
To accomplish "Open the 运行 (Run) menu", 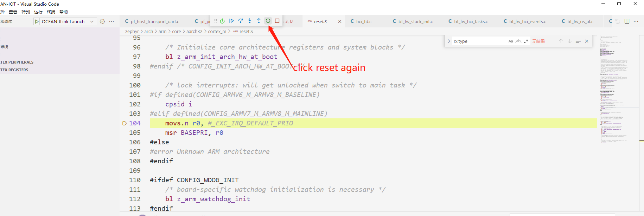I will pyautogui.click(x=38, y=12).
